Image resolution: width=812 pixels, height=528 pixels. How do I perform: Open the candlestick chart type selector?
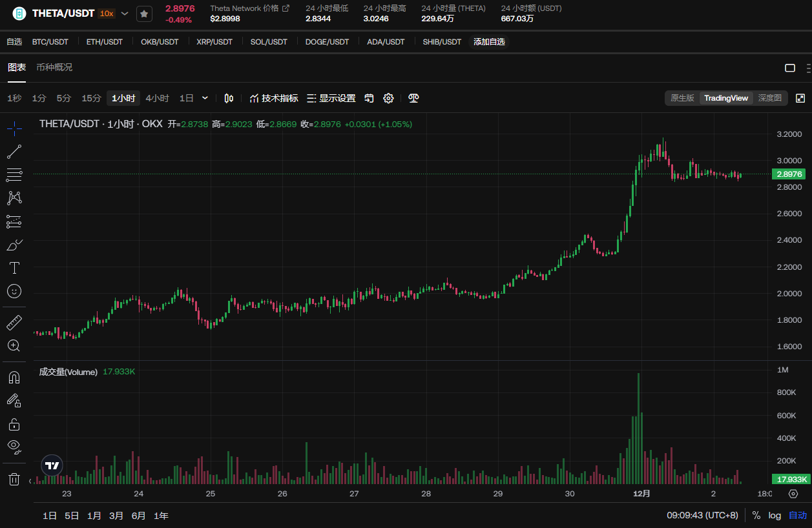[x=229, y=98]
